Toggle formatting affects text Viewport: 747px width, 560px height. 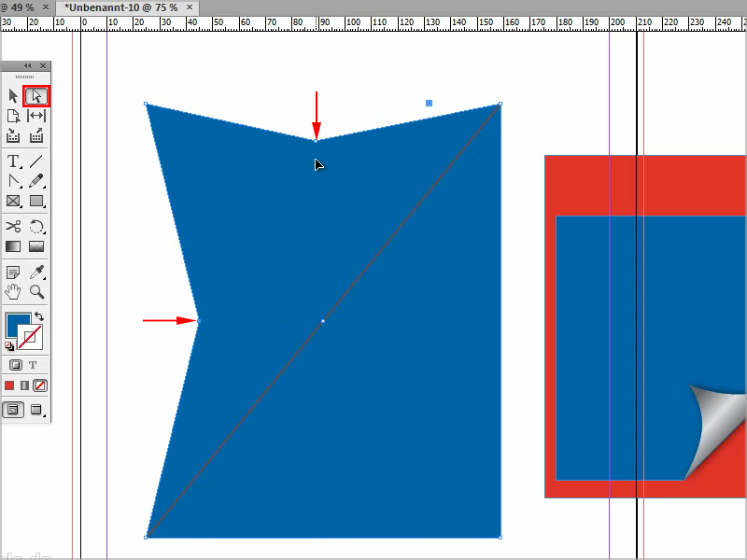tap(33, 364)
